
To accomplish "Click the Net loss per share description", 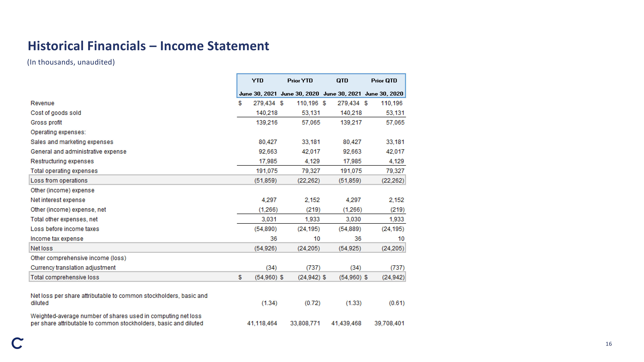I will click(x=119, y=299).
